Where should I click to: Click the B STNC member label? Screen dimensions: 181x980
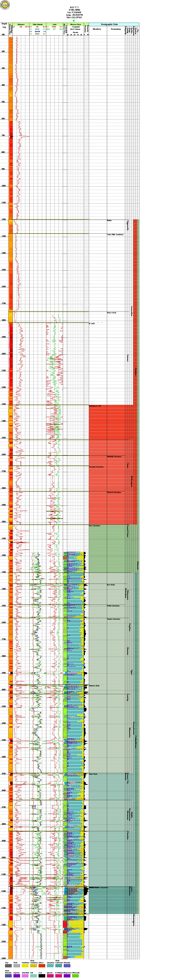tap(92, 324)
